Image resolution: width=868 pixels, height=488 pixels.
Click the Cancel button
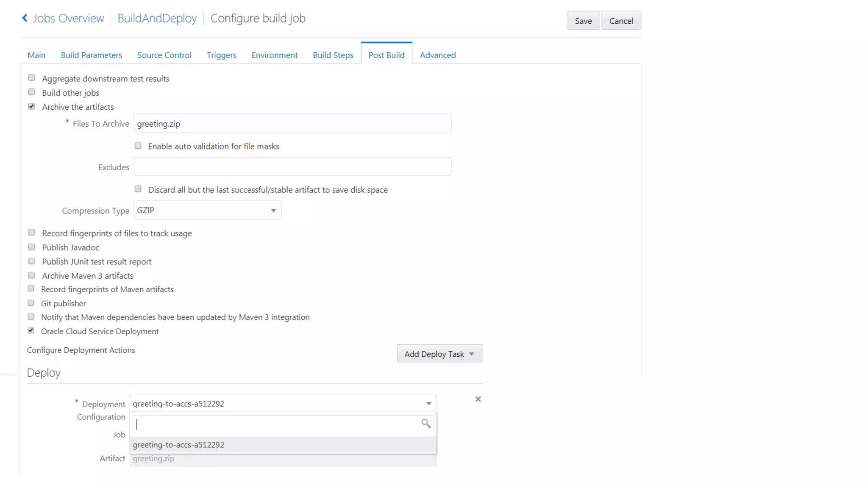[x=621, y=21]
